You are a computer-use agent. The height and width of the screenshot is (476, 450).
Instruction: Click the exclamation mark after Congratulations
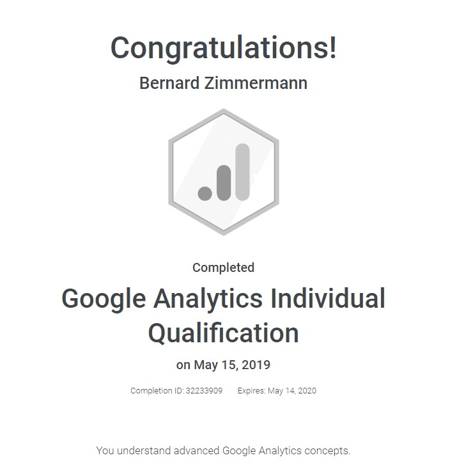tap(333, 47)
